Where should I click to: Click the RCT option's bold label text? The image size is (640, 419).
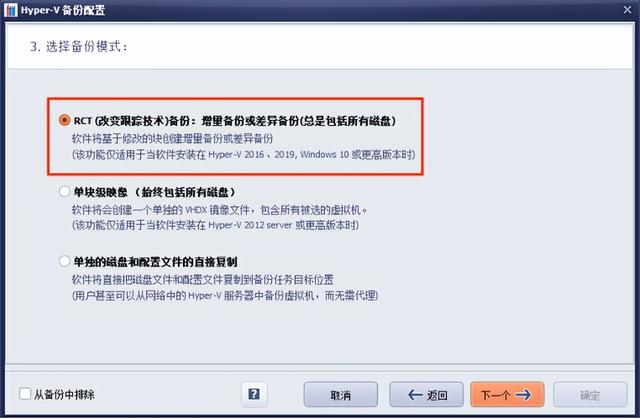tap(235, 121)
